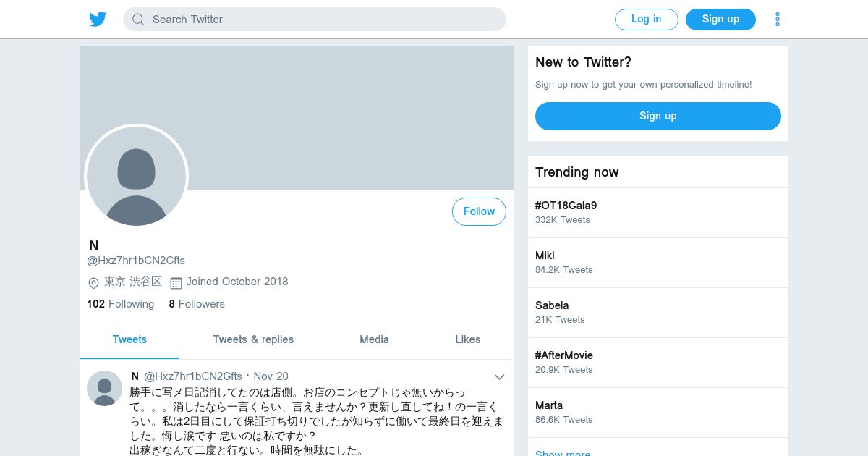Open the #OT18Gala9 trending topic
Viewport: 868px width, 456px height.
566,206
